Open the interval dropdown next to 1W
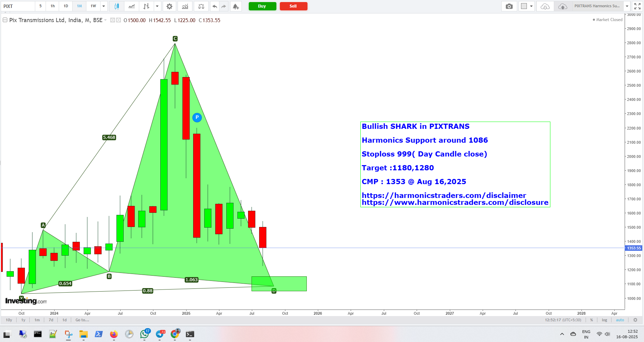This screenshot has width=644, height=342. 103,6
